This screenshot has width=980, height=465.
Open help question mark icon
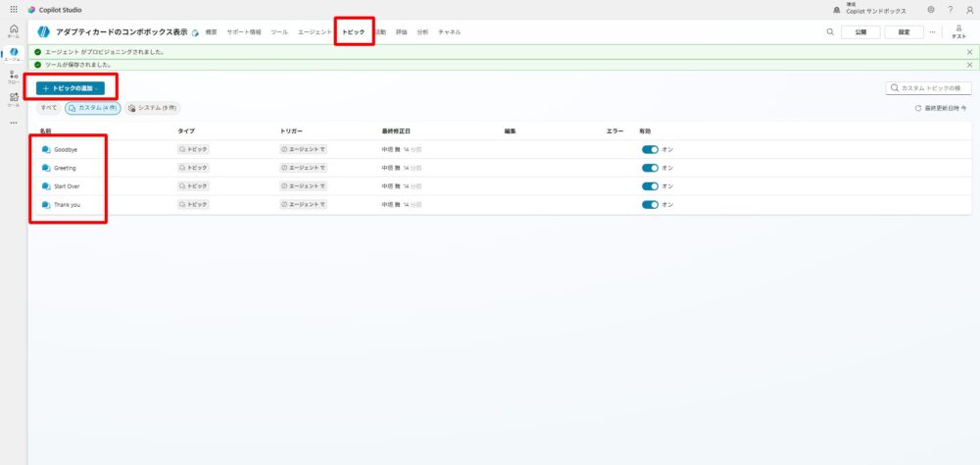point(950,9)
